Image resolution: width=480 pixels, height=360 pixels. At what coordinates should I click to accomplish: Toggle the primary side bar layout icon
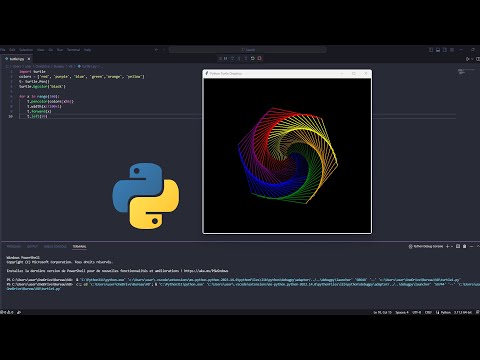[431, 50]
